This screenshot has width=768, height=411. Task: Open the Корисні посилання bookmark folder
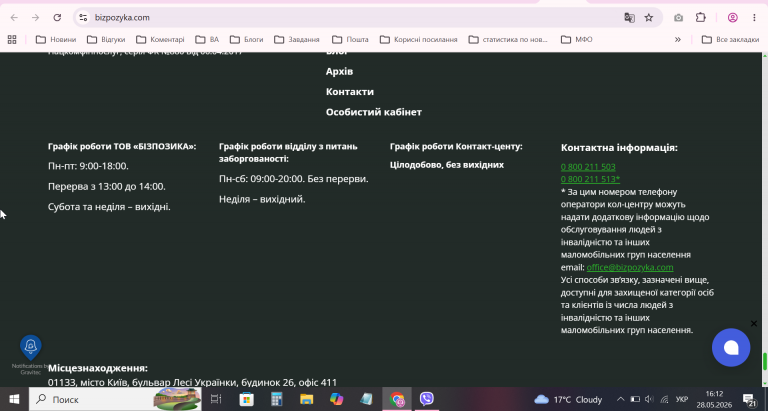point(419,39)
